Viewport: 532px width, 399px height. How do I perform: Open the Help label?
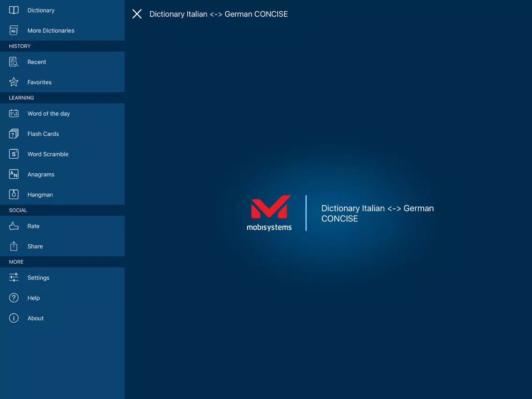(x=34, y=298)
